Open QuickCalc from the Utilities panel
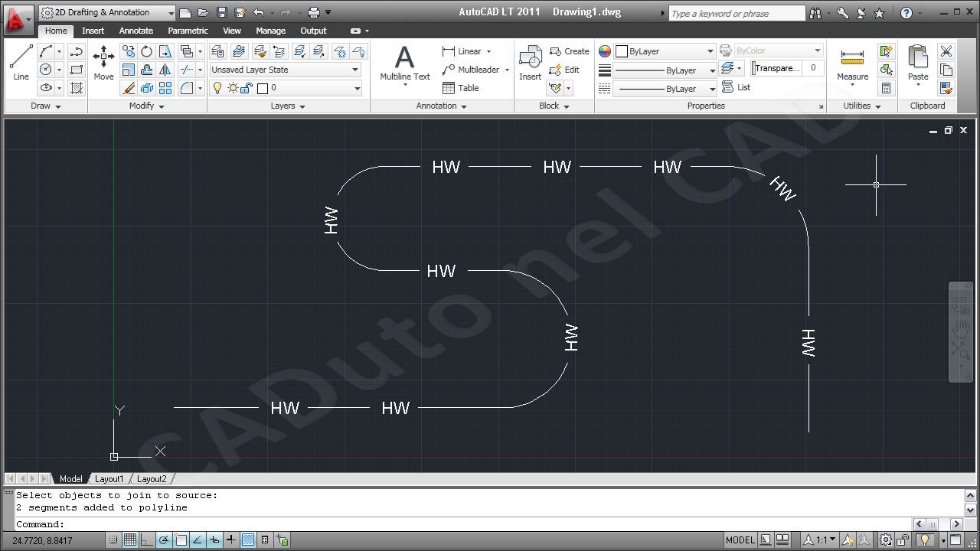 886,88
